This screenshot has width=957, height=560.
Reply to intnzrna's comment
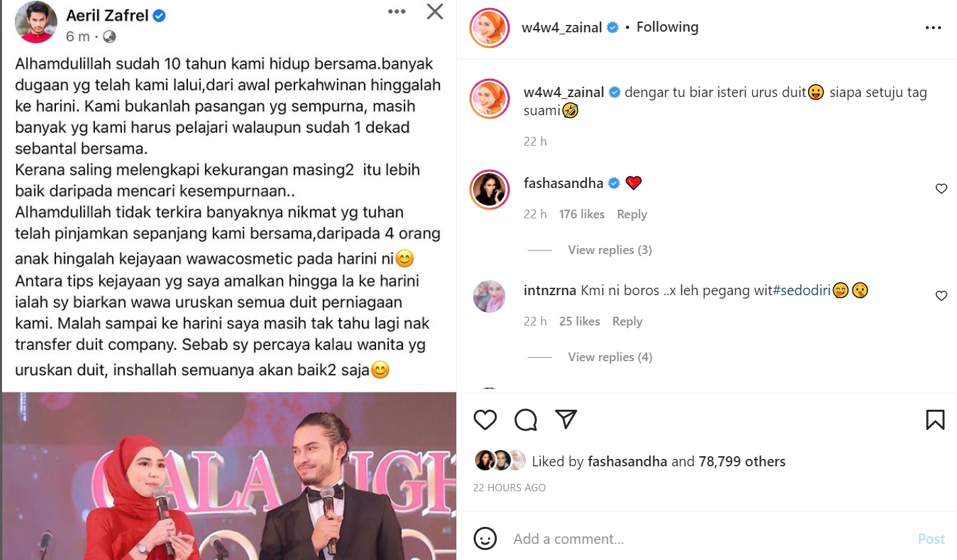pos(627,321)
